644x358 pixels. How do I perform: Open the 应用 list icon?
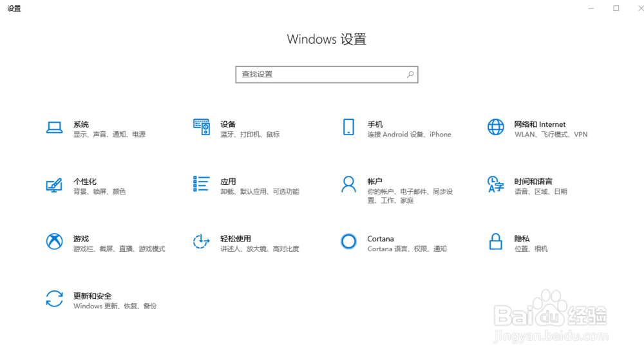[x=201, y=184]
